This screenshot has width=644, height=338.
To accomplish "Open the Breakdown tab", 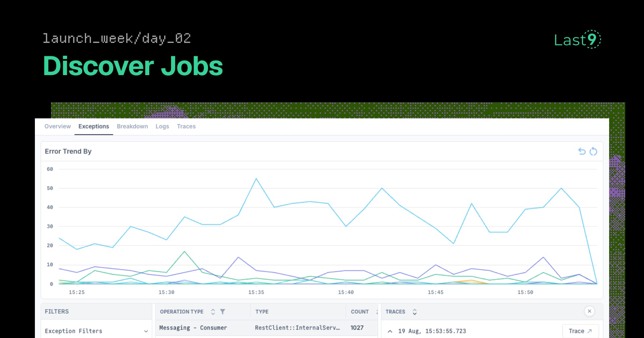I will point(132,126).
